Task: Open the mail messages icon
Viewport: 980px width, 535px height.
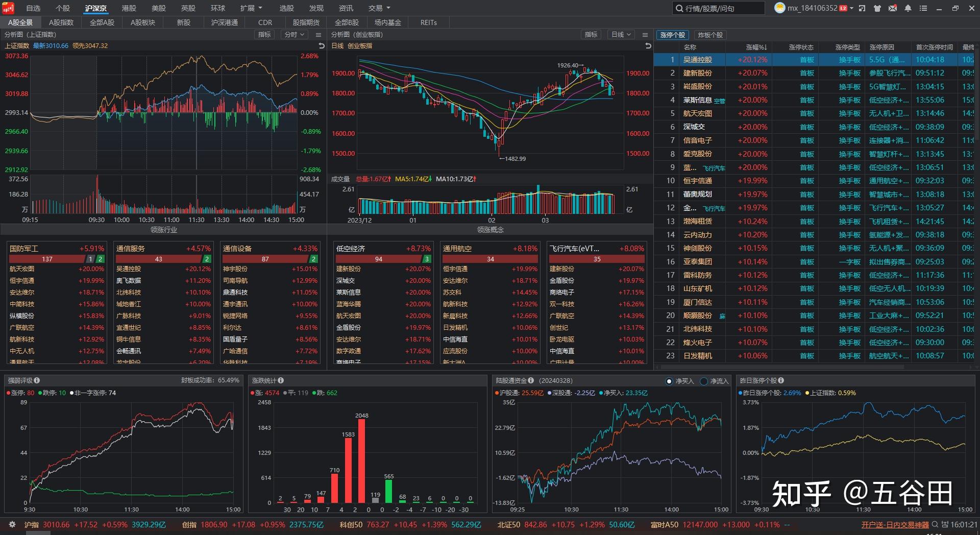Action: tap(893, 9)
